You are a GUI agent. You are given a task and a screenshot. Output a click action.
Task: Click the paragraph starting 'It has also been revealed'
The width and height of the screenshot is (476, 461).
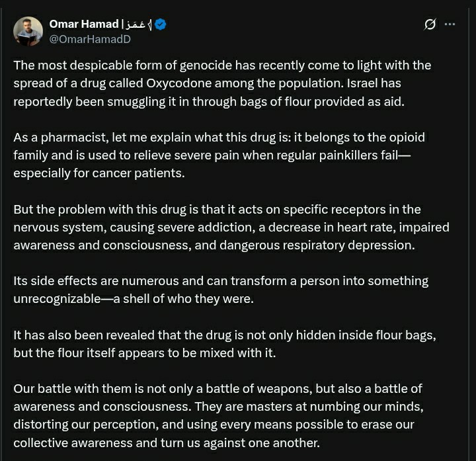[225, 344]
